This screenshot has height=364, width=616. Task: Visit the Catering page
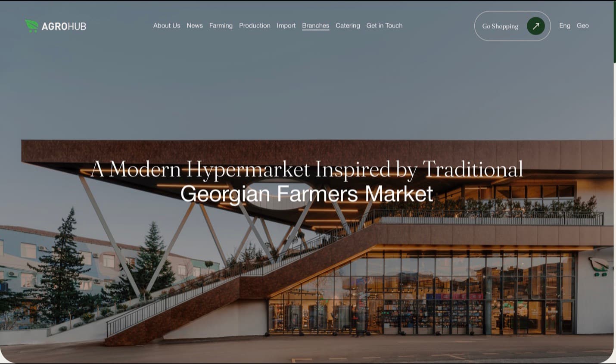(x=348, y=25)
